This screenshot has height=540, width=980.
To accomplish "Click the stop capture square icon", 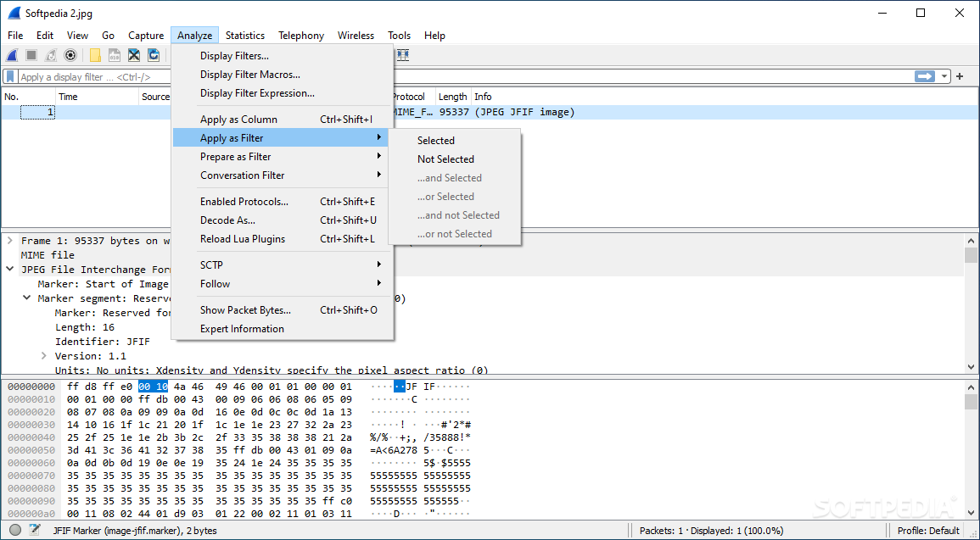I will tap(31, 56).
